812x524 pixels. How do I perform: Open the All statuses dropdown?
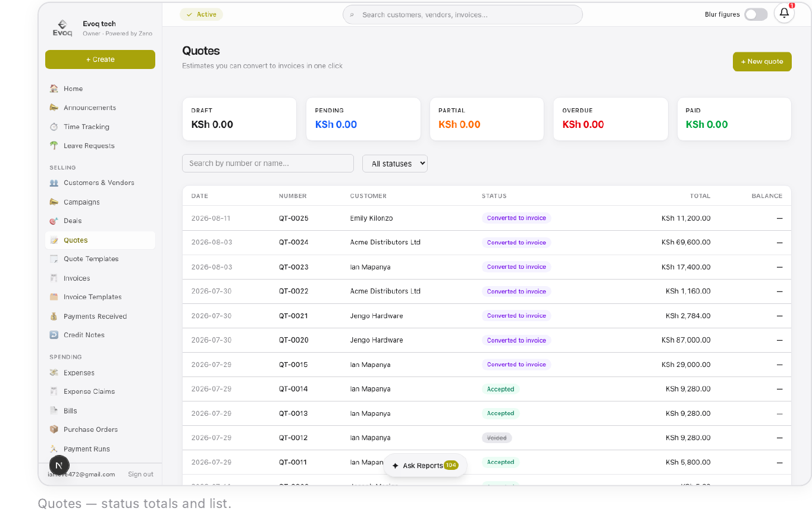point(395,164)
